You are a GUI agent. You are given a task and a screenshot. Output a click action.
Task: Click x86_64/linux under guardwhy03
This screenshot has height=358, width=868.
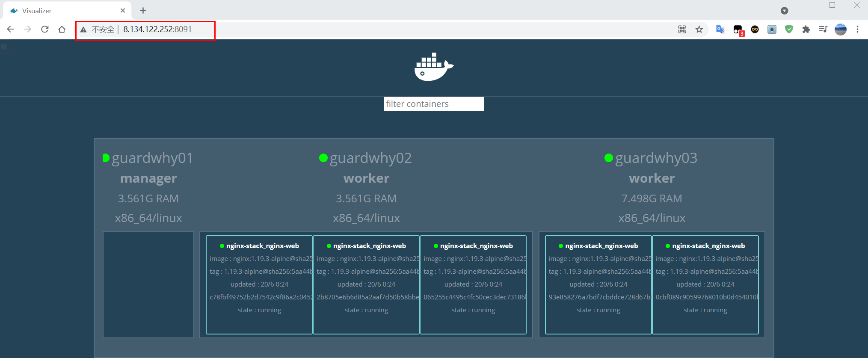click(x=652, y=218)
